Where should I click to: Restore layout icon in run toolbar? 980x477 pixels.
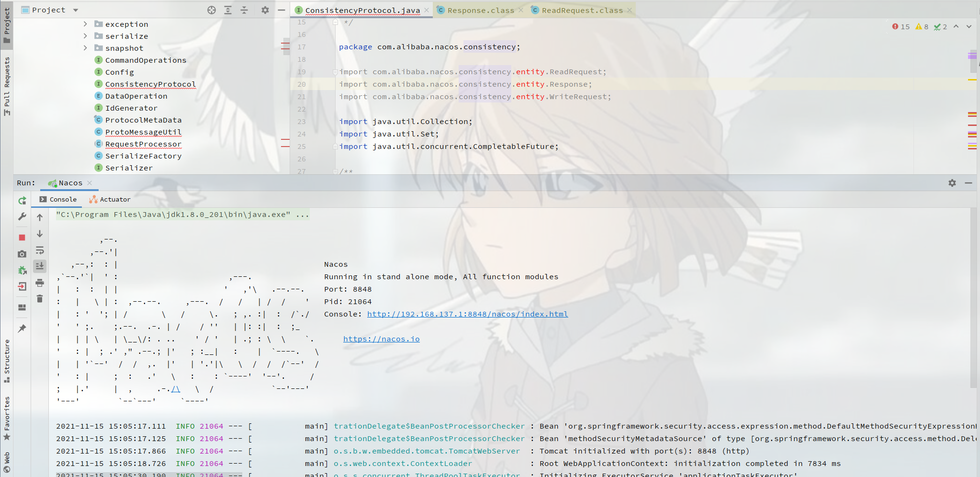[x=22, y=307]
